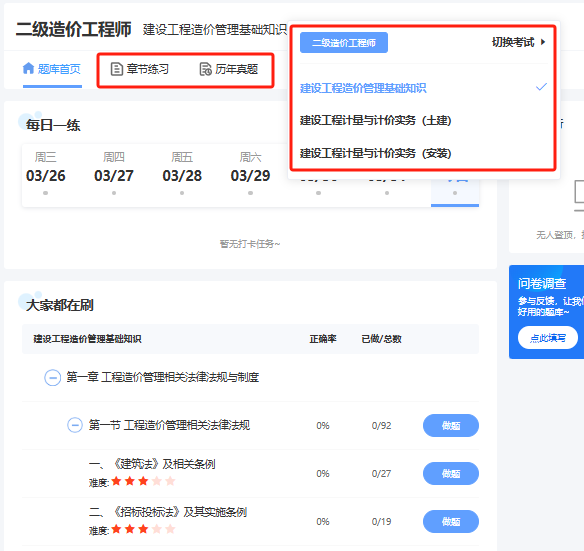Click 做题 for 第一节 工程造价管理相关法律法规

(x=451, y=425)
